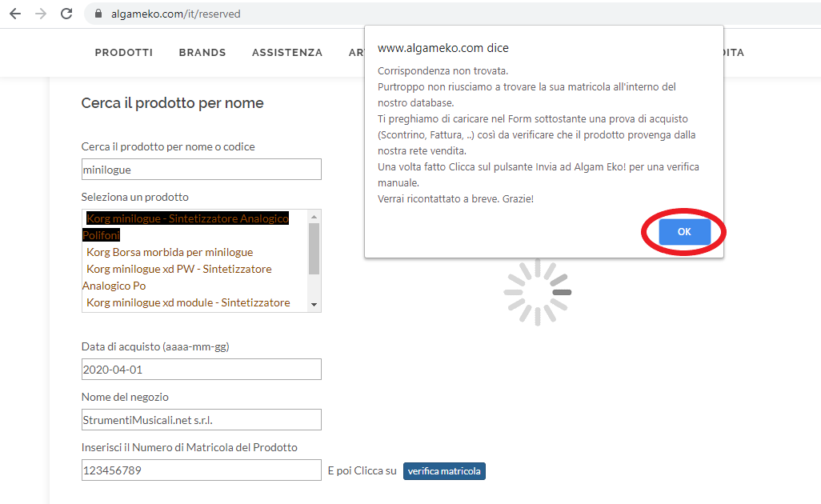Click 'Inserisci il Numero di Matricola' label
This screenshot has width=821, height=504.
190,447
